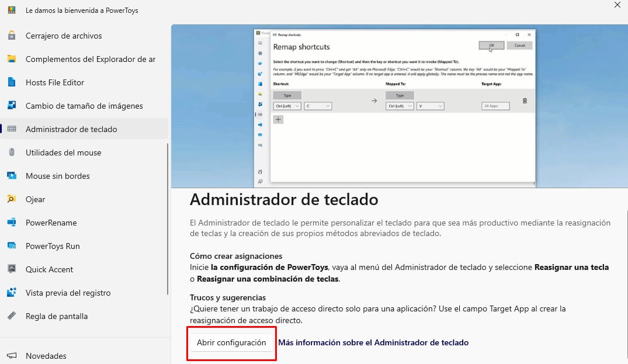Click the Quick Accent icon
The height and width of the screenshot is (364, 628).
click(x=12, y=269)
